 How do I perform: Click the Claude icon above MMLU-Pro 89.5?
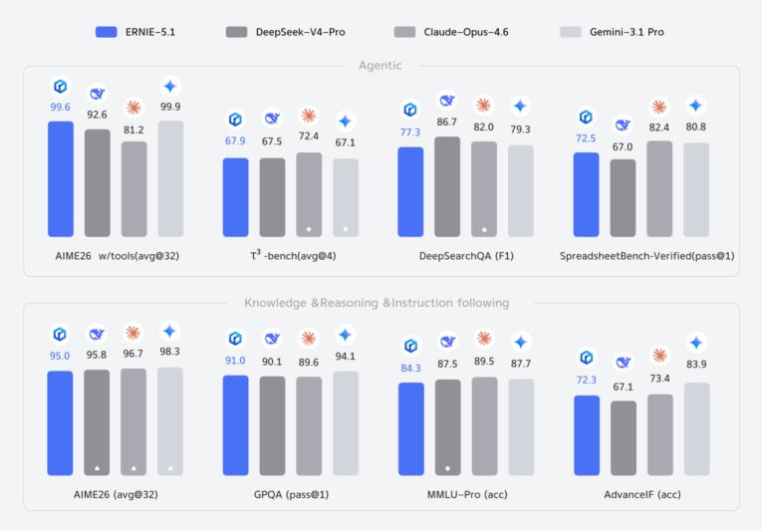coord(484,339)
